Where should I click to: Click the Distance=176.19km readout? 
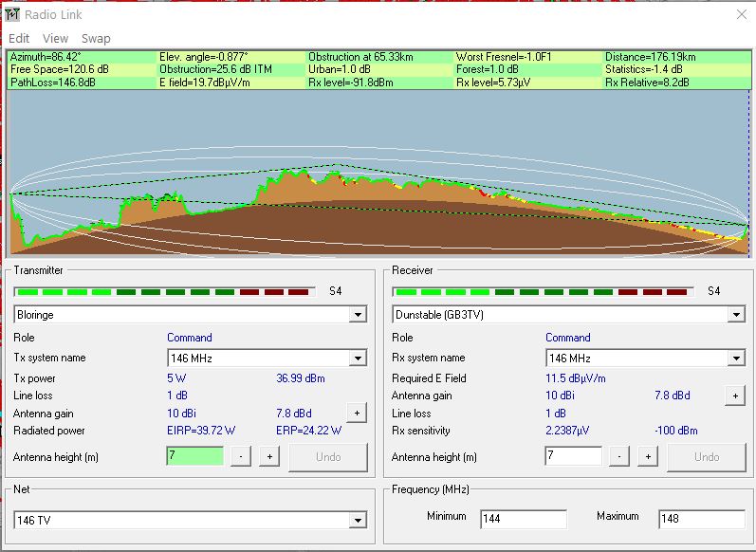(x=651, y=57)
